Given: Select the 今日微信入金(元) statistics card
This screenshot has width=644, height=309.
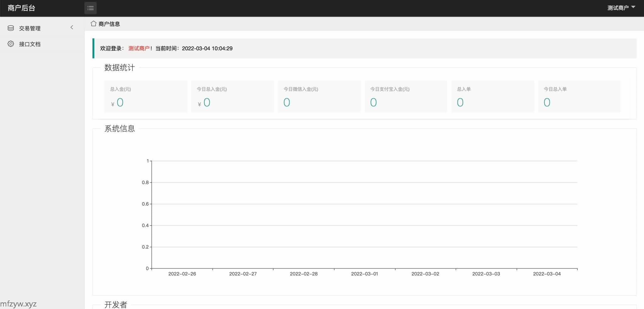Looking at the screenshot, I should pyautogui.click(x=319, y=96).
